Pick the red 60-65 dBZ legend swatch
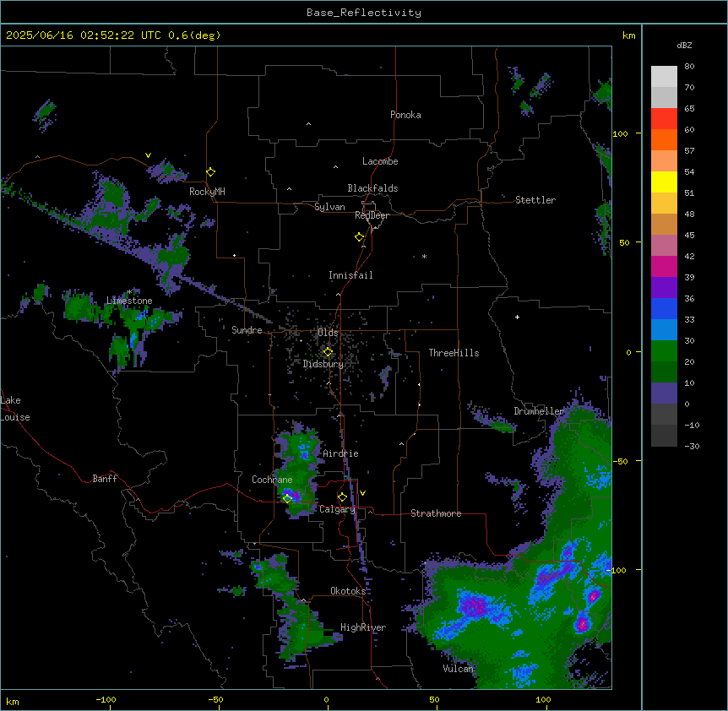 click(664, 119)
